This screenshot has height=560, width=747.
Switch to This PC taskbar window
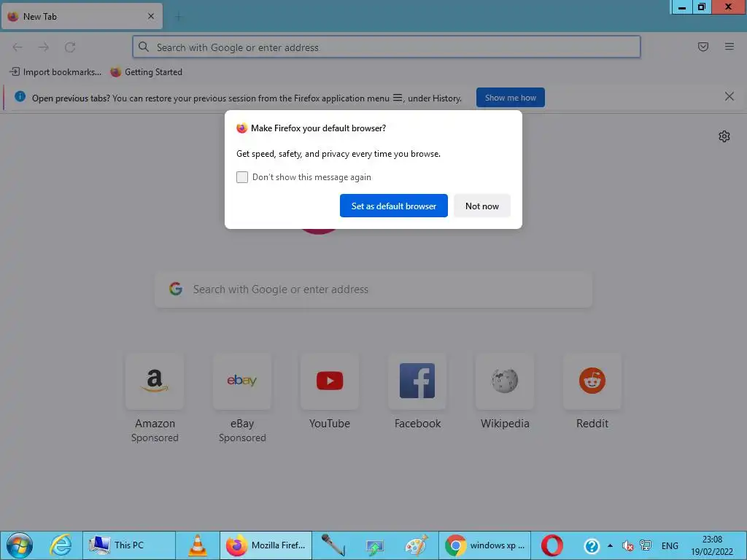click(128, 545)
